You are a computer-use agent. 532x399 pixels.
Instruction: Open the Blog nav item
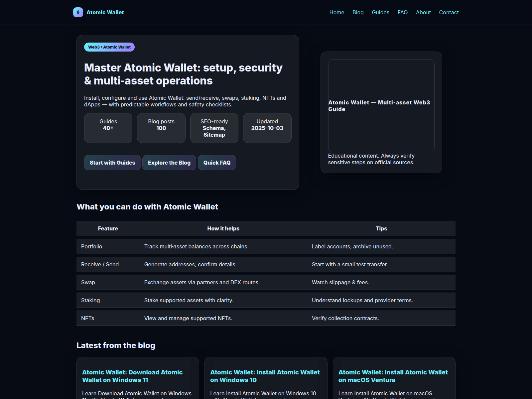point(358,12)
